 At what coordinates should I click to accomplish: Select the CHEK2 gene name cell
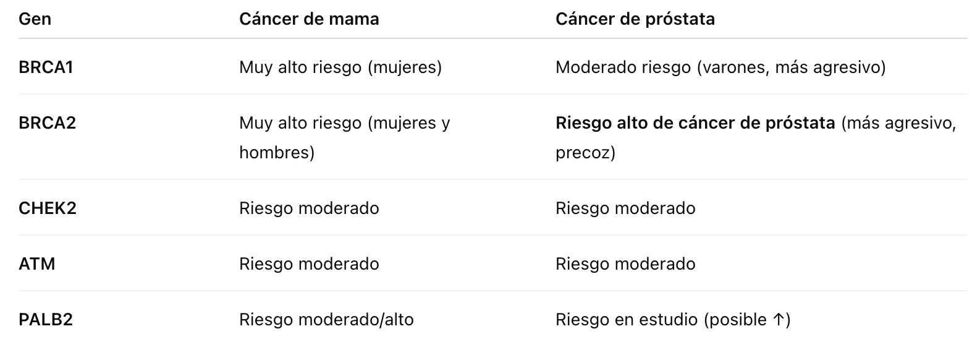pos(48,208)
